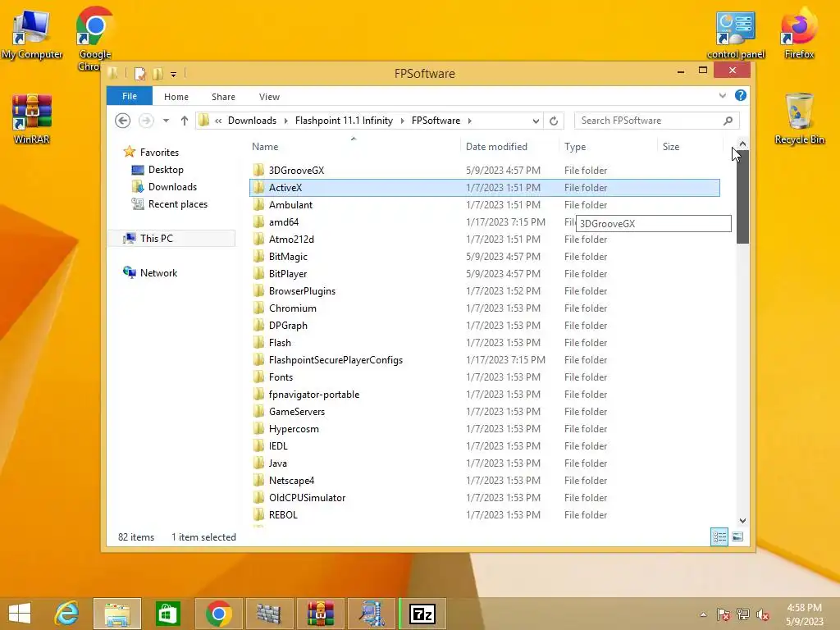Open the View ribbon tab
This screenshot has width=840, height=630.
[x=269, y=97]
